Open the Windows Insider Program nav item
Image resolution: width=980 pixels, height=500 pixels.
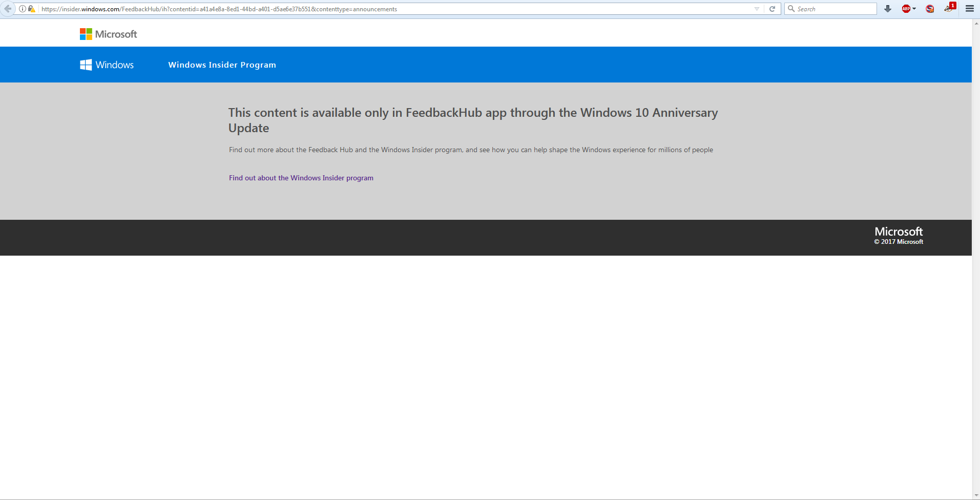[222, 65]
